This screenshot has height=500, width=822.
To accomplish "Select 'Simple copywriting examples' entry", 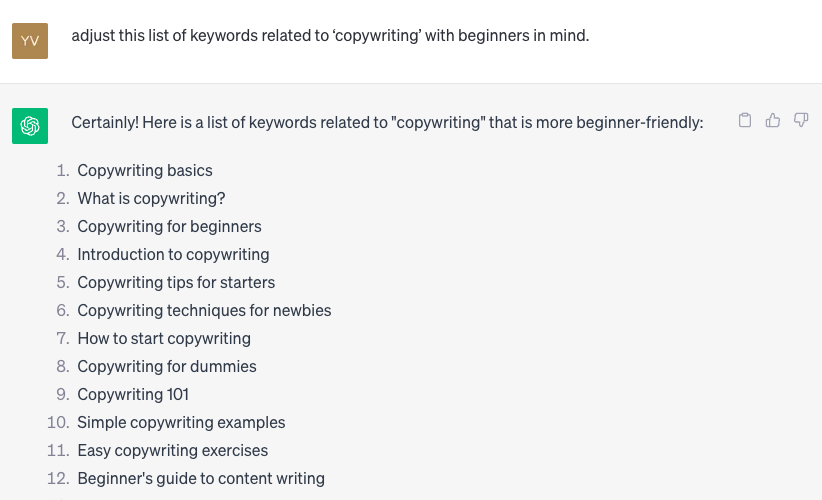I will 181,422.
